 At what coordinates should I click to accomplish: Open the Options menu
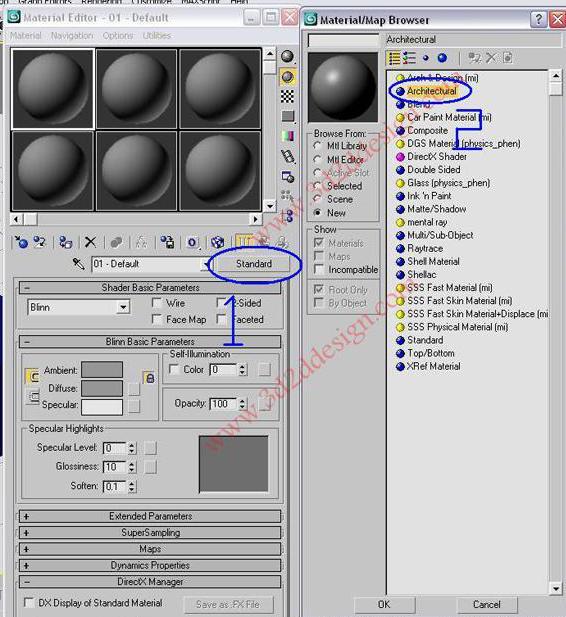[x=118, y=36]
